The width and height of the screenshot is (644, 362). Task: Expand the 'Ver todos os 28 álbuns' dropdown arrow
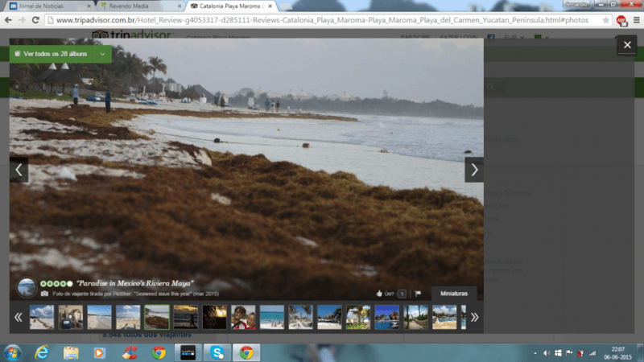pos(103,54)
